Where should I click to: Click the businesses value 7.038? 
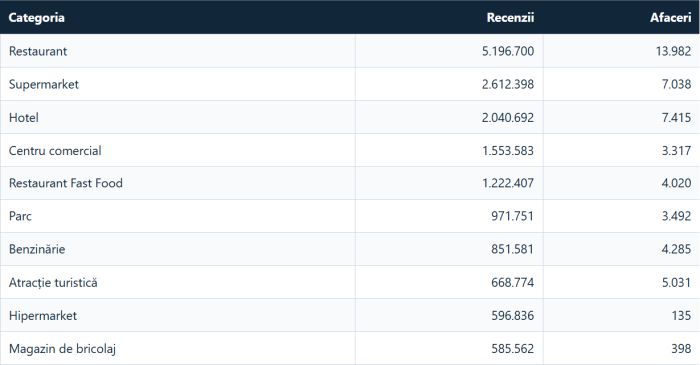(x=676, y=84)
